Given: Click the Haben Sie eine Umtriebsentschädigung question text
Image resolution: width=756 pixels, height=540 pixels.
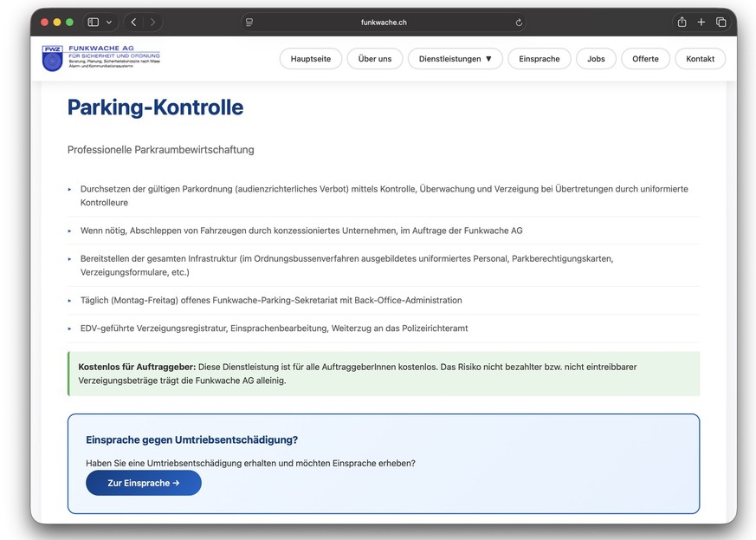Looking at the screenshot, I should coord(251,463).
